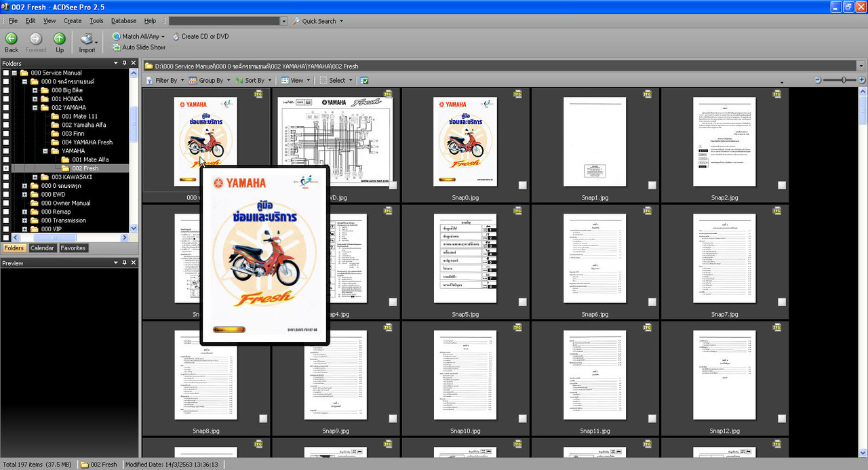Toggle the checkbox for 002 Fresh folder
This screenshot has height=470, width=868.
(6, 168)
